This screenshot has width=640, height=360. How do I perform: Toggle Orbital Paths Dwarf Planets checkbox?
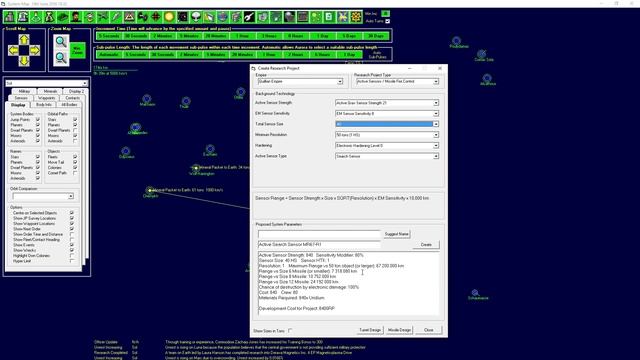[75, 130]
